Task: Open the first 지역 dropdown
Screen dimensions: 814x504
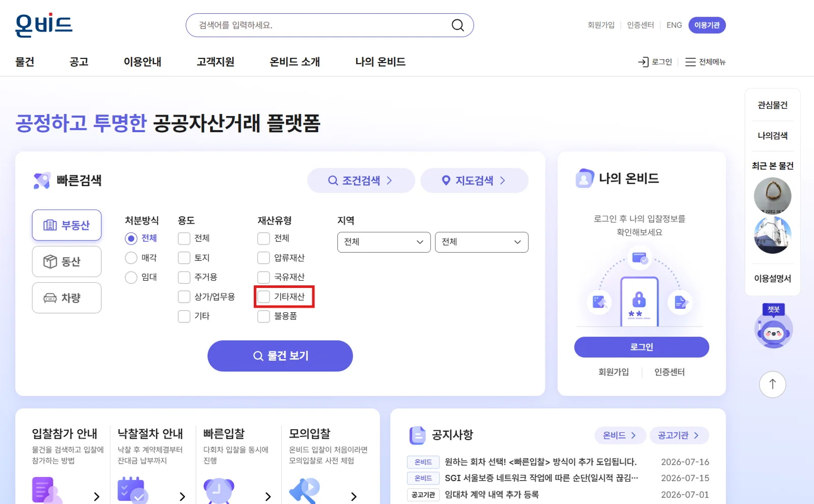Action: [x=384, y=242]
